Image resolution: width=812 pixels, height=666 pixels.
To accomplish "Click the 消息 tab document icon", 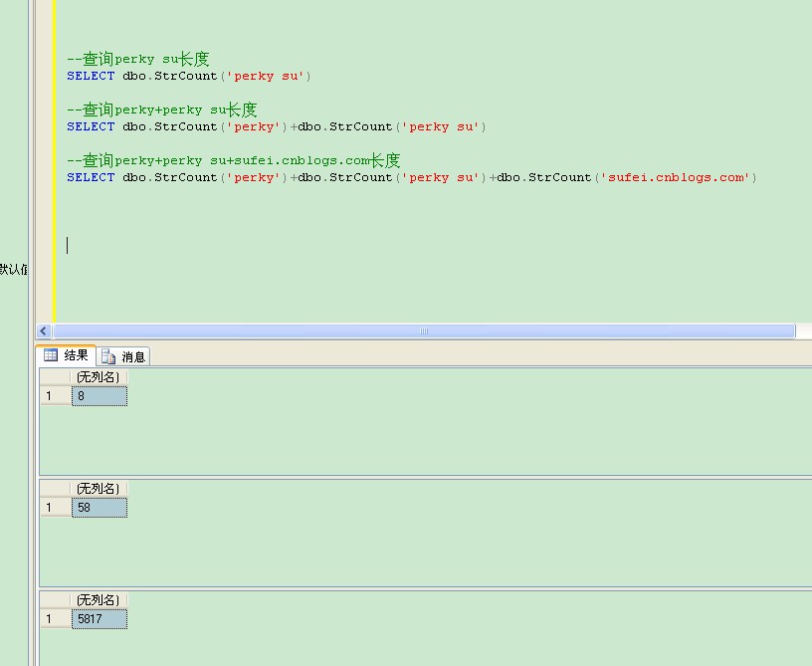I will [x=108, y=356].
